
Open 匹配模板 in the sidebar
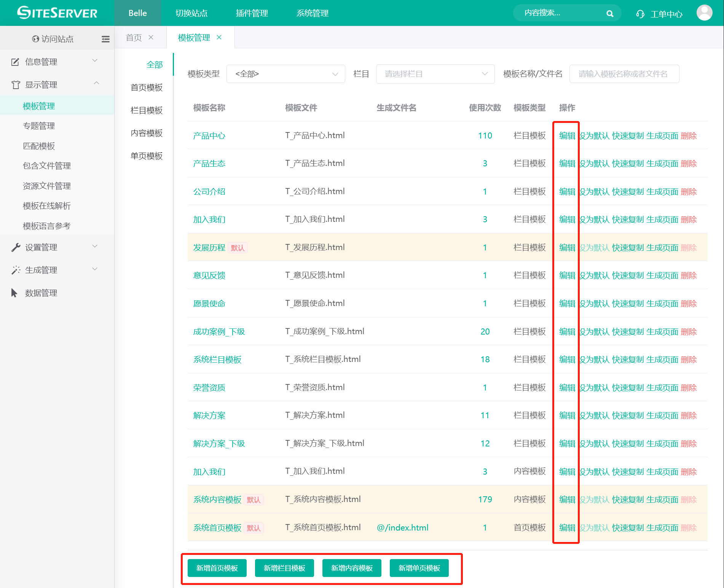pyautogui.click(x=39, y=146)
